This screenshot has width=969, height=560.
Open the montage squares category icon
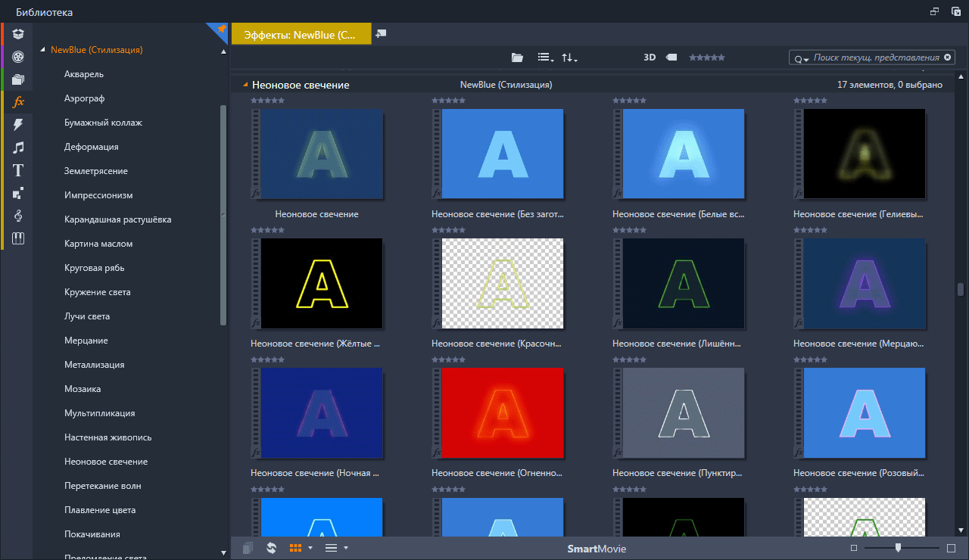(18, 193)
